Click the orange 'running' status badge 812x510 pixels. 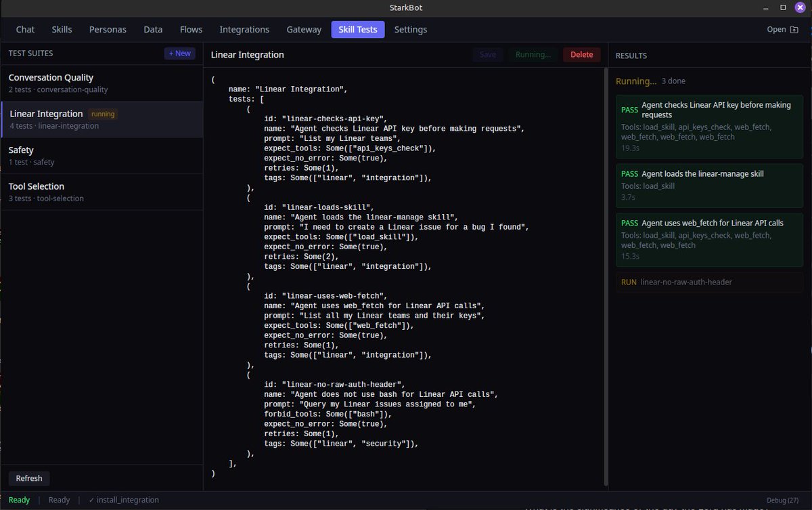(103, 114)
